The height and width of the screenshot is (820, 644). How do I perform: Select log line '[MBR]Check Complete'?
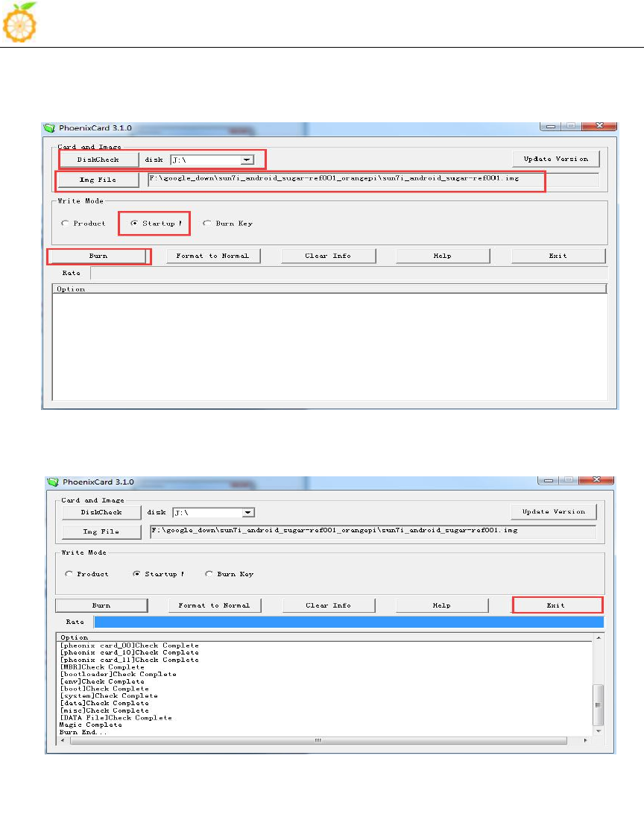(x=102, y=667)
